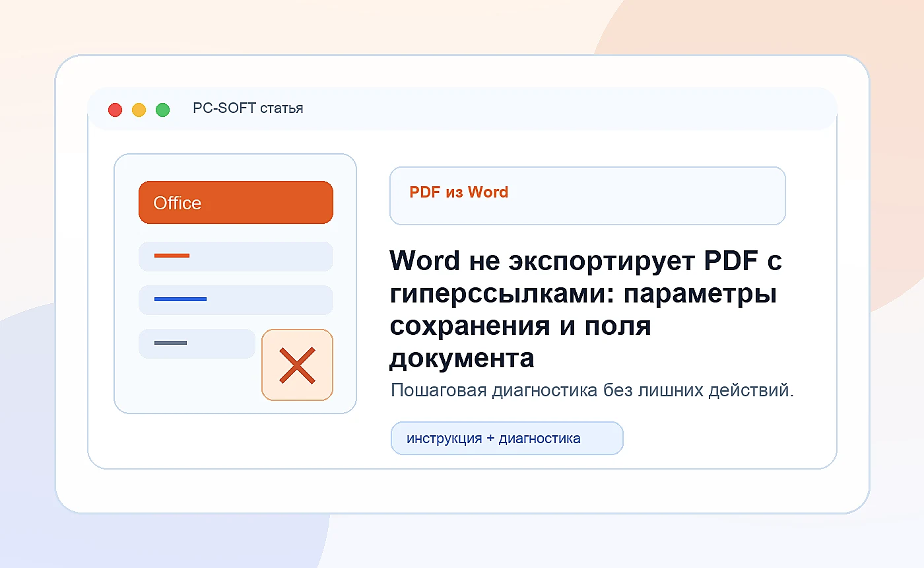
Task: Select the row with the blue line
Action: (236, 300)
